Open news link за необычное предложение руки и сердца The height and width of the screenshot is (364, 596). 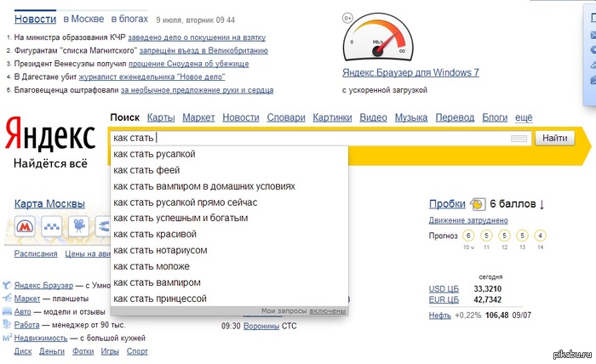pos(197,90)
